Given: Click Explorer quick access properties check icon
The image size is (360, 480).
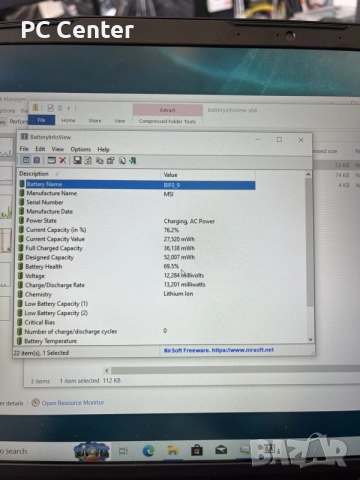Looking at the screenshot, I should tap(50, 108).
